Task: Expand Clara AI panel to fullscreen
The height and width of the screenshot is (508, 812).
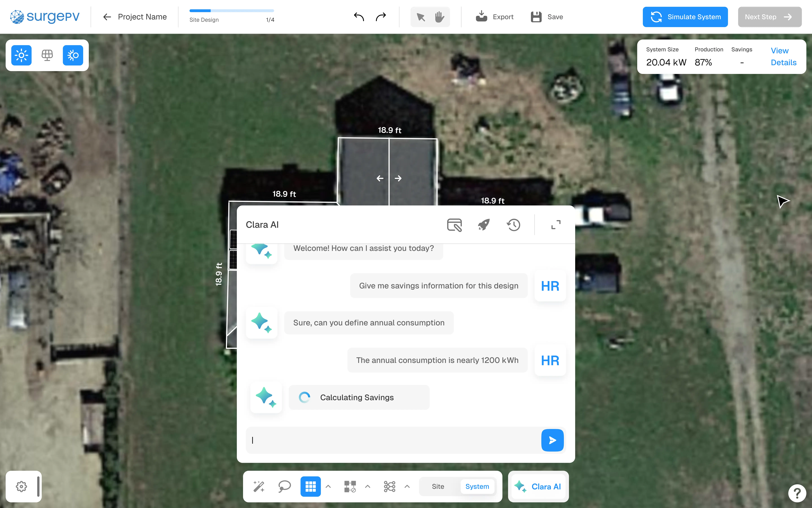Action: click(x=556, y=225)
